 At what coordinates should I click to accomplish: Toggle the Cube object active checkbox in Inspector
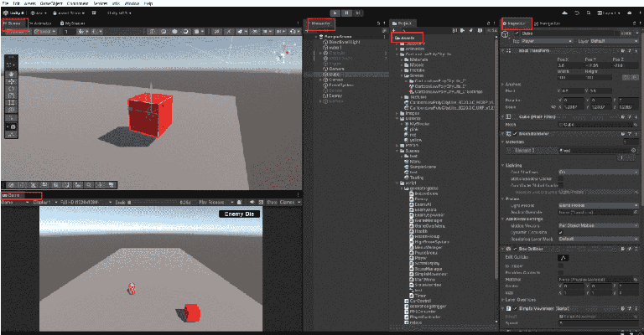(517, 33)
